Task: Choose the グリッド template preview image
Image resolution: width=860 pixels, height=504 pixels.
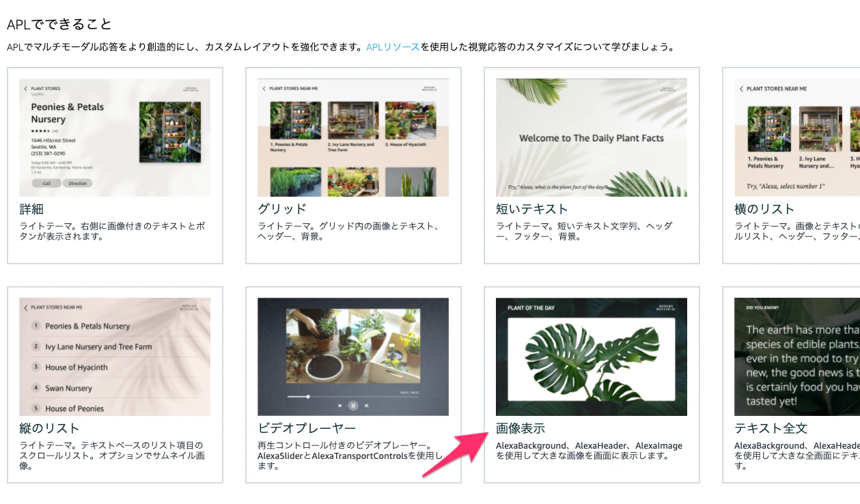Action: [x=353, y=138]
